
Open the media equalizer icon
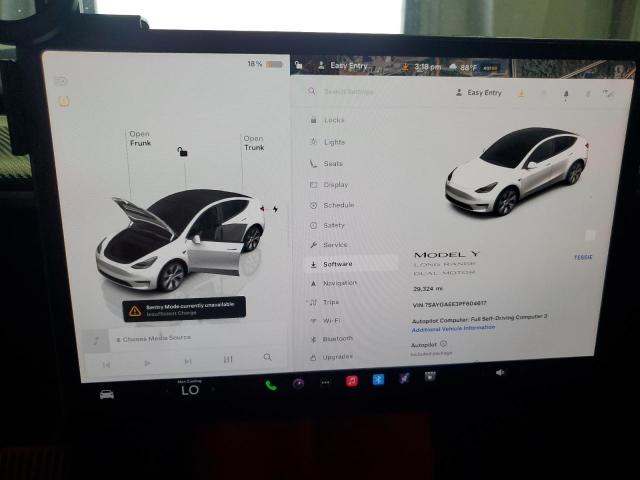(228, 360)
